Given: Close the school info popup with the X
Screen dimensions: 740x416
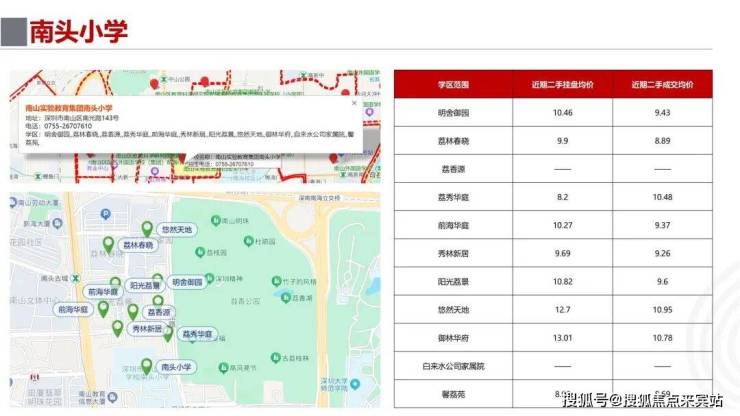Looking at the screenshot, I should pos(354,103).
